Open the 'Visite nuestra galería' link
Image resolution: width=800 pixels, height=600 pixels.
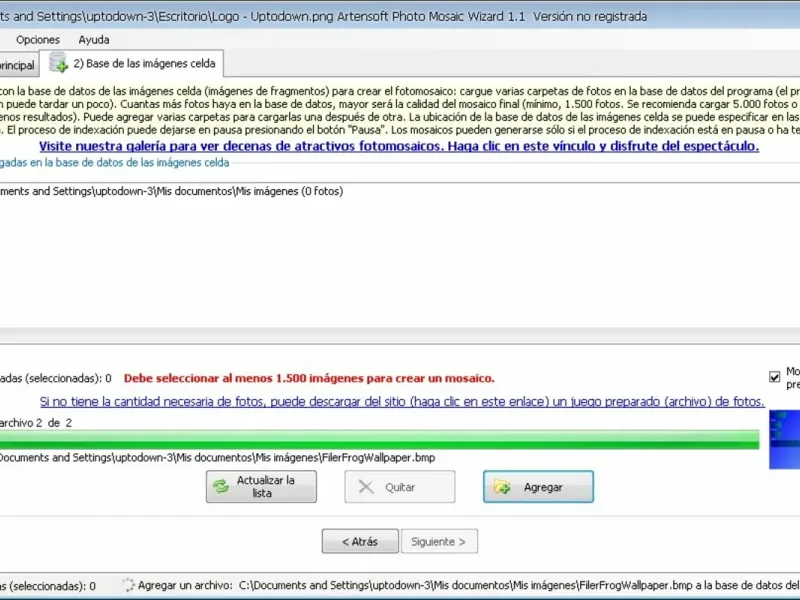399,146
